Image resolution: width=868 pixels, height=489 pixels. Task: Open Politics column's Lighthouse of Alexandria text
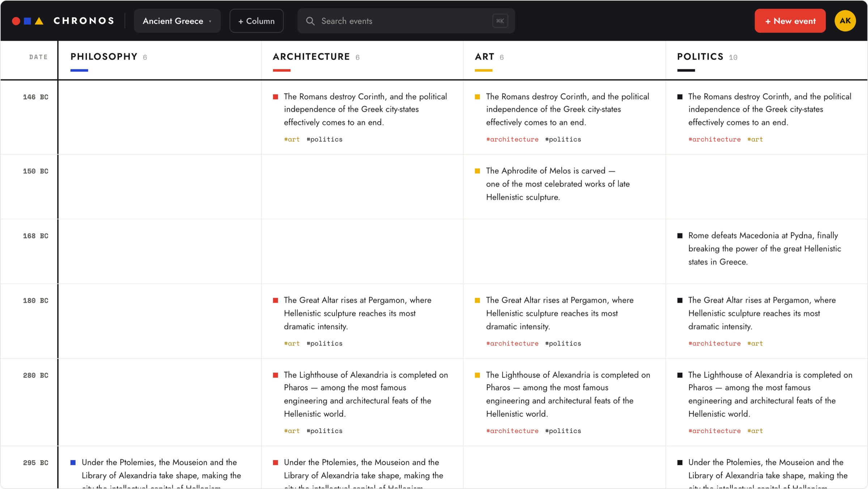pos(770,394)
